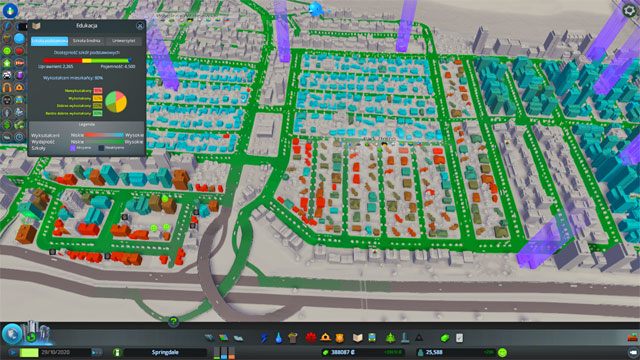Click the citizen happiness smiley in status bar

tap(502, 352)
